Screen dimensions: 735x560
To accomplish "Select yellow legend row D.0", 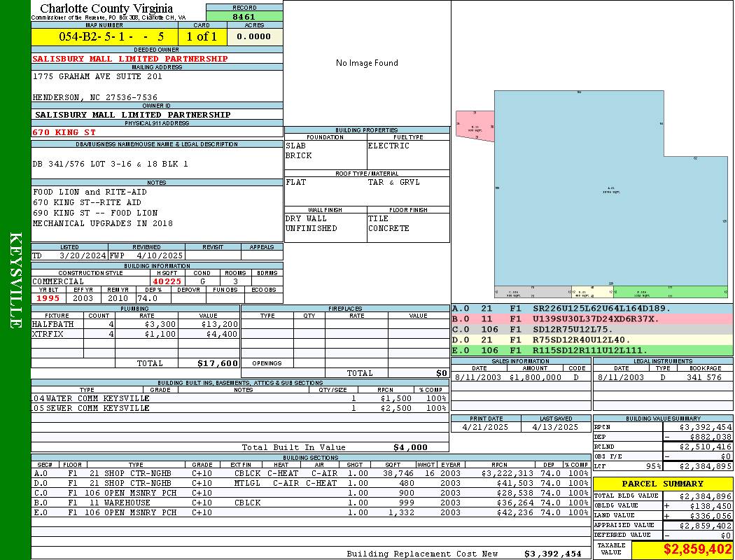I will (592, 339).
